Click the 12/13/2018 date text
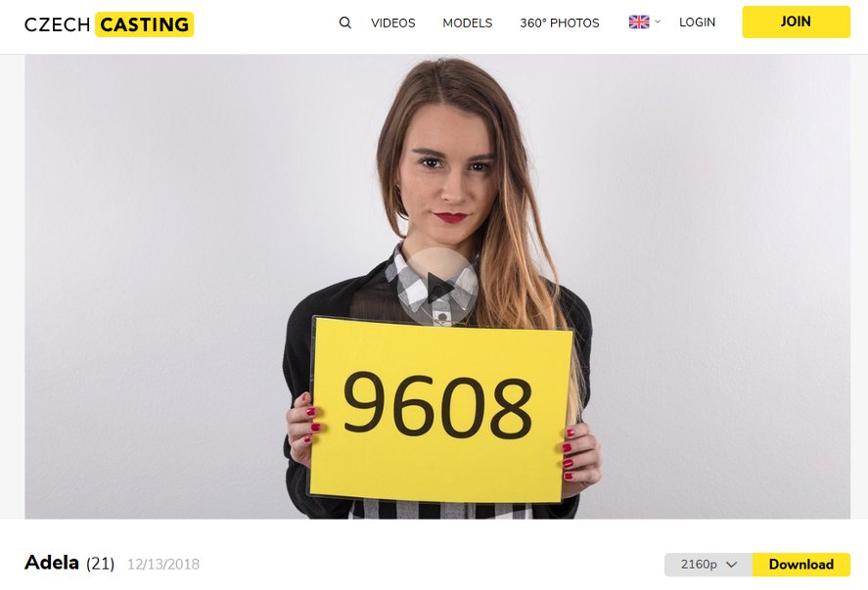The width and height of the screenshot is (868, 590). pos(163,564)
